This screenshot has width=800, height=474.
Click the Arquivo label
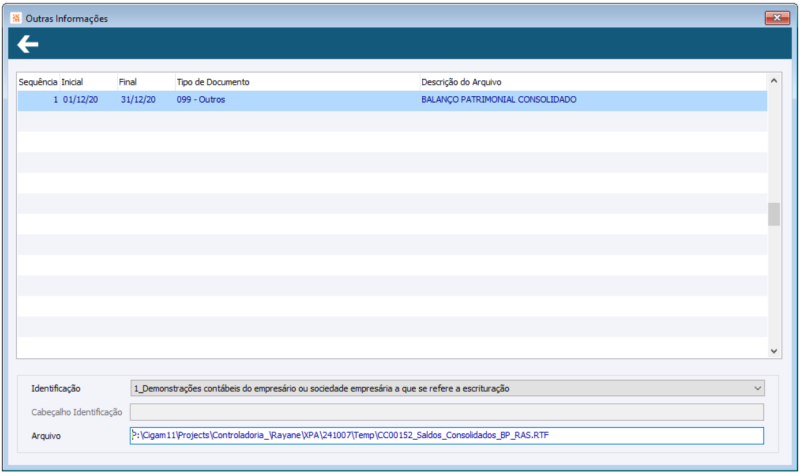(x=46, y=436)
